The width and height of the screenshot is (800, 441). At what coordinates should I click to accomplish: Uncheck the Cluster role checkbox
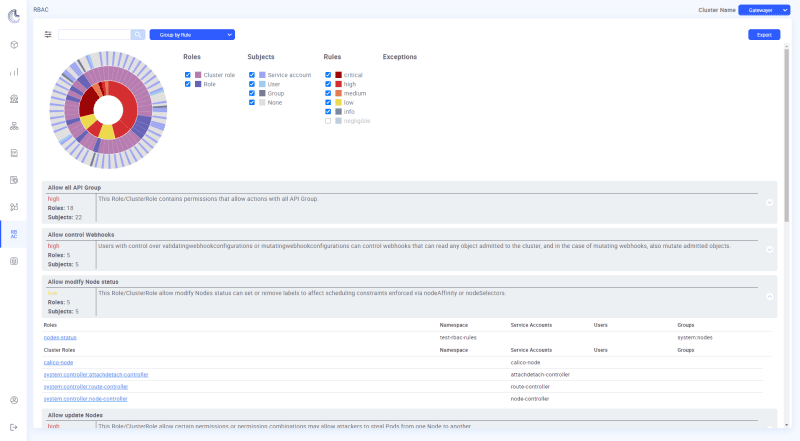tap(188, 75)
